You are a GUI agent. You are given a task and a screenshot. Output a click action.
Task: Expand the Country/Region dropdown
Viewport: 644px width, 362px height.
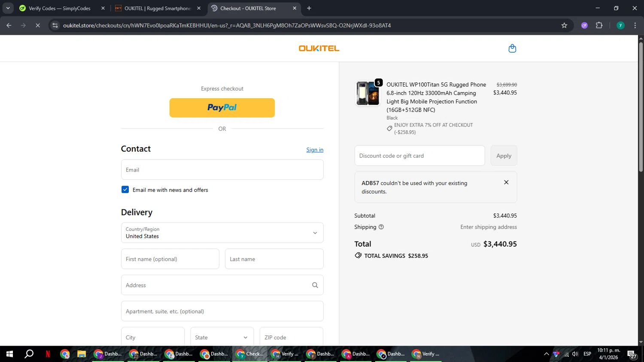tap(222, 233)
